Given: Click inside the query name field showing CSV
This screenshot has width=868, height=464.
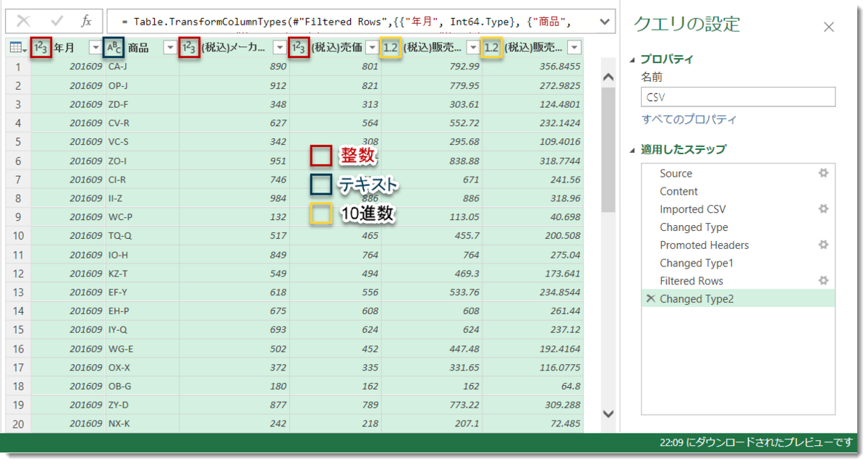Looking at the screenshot, I should tap(736, 96).
